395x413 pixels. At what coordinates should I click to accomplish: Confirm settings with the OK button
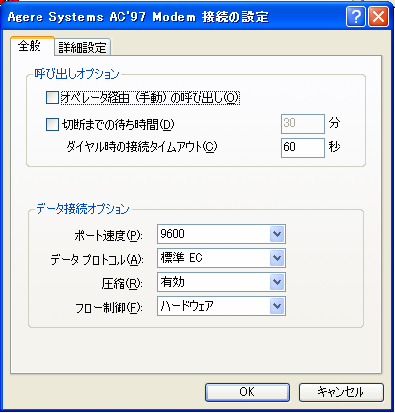click(x=247, y=392)
